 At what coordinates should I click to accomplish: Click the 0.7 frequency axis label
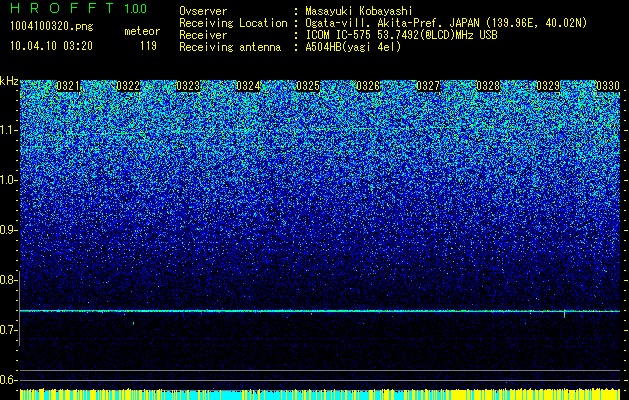8,330
